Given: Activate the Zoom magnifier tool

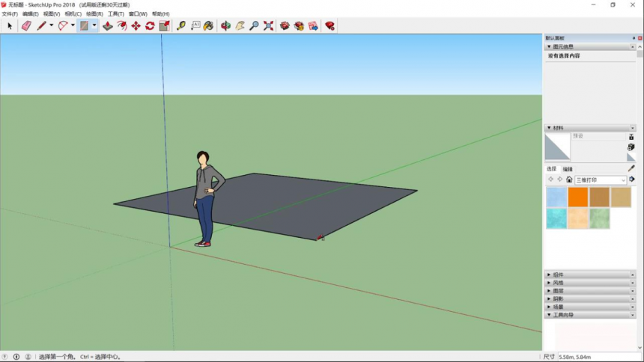Looking at the screenshot, I should pyautogui.click(x=255, y=26).
